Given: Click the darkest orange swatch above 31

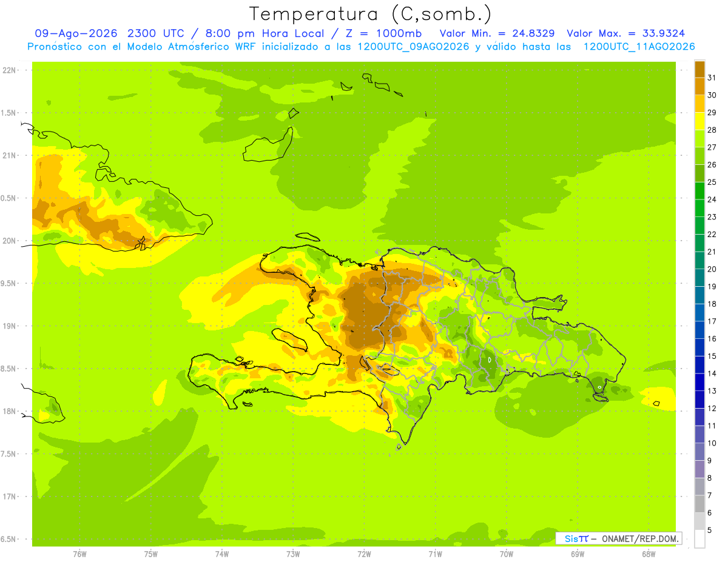Looking at the screenshot, I should pyautogui.click(x=699, y=69).
